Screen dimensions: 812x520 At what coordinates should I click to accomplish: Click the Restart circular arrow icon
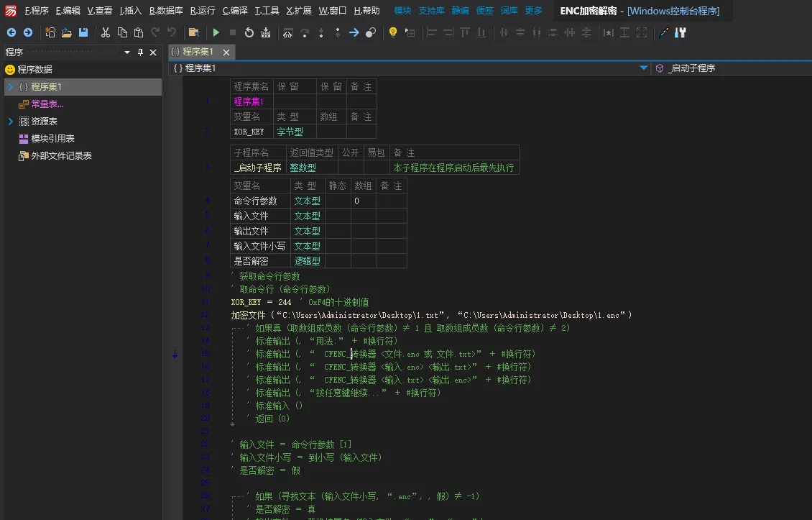coord(249,32)
